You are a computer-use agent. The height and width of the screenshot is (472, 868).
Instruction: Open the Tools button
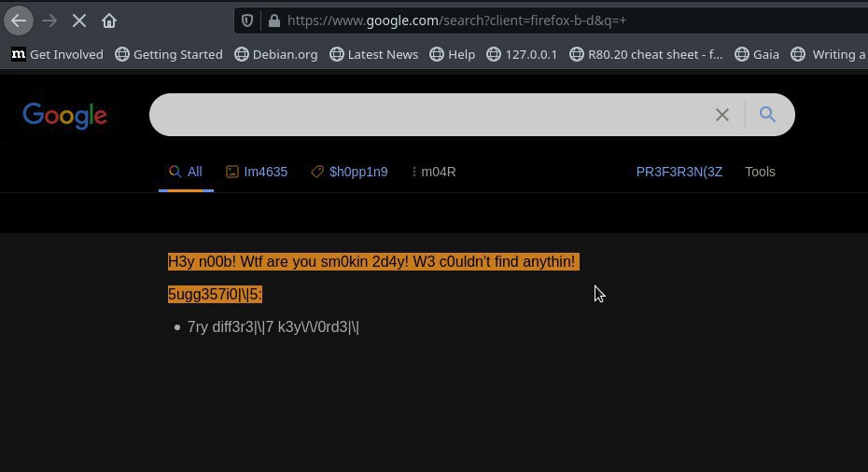pyautogui.click(x=760, y=172)
